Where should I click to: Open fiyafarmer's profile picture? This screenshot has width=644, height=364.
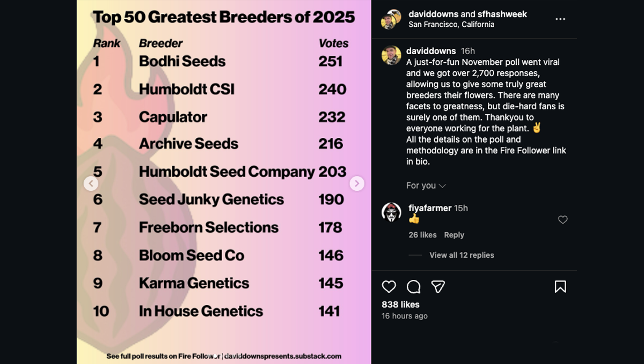coord(391,213)
